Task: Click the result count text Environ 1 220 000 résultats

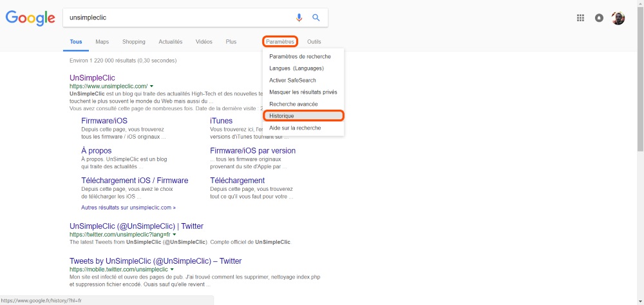Action: pyautogui.click(x=123, y=61)
